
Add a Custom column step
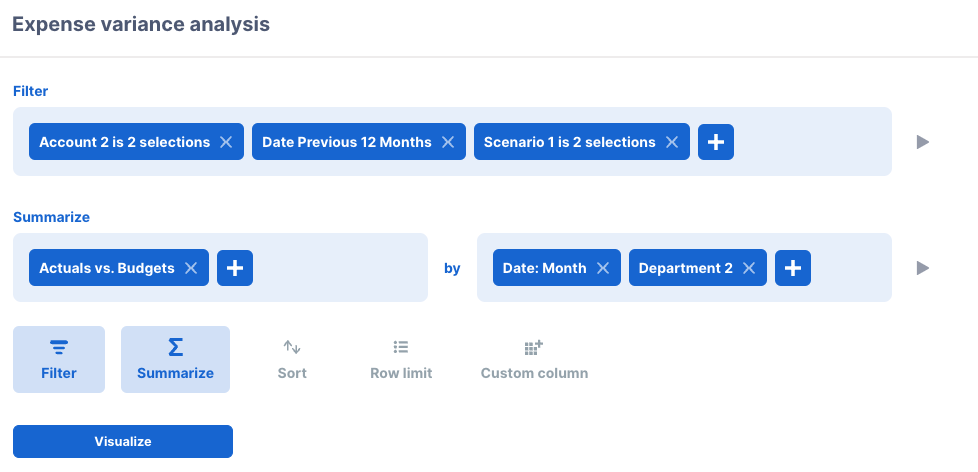click(x=534, y=359)
